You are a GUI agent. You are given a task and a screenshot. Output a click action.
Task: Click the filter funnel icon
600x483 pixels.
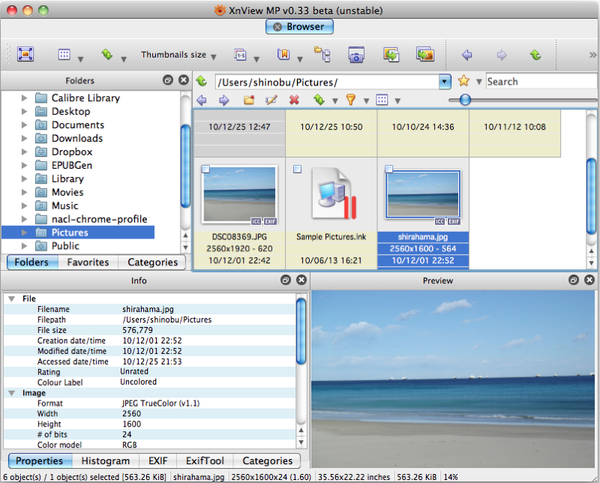(x=350, y=100)
